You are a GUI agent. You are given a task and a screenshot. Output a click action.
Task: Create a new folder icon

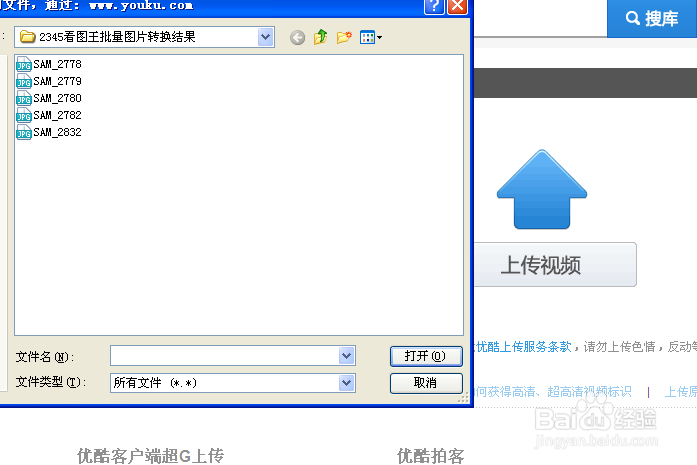[x=344, y=37]
